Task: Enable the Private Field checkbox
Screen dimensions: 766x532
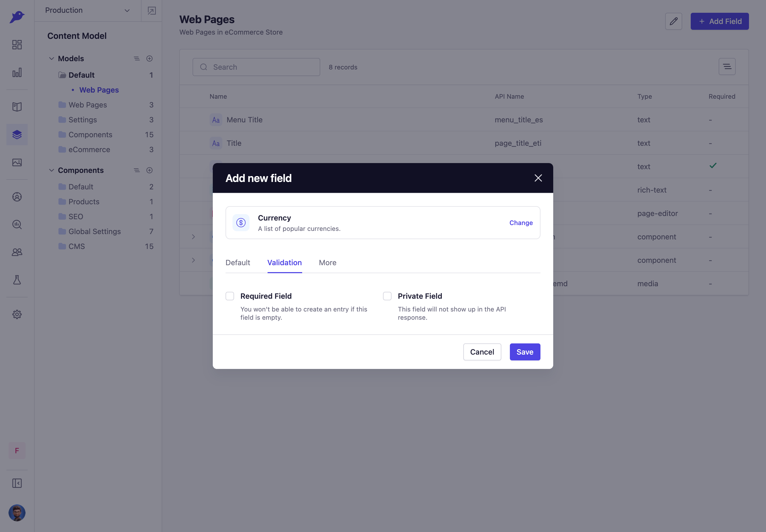Action: tap(387, 296)
